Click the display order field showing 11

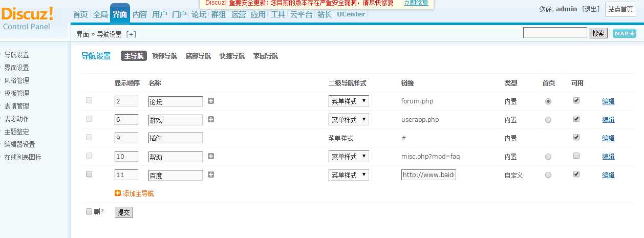pyautogui.click(x=126, y=175)
